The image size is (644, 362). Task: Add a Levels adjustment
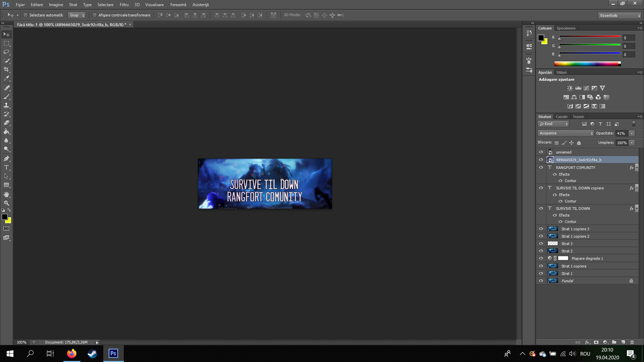(x=578, y=88)
